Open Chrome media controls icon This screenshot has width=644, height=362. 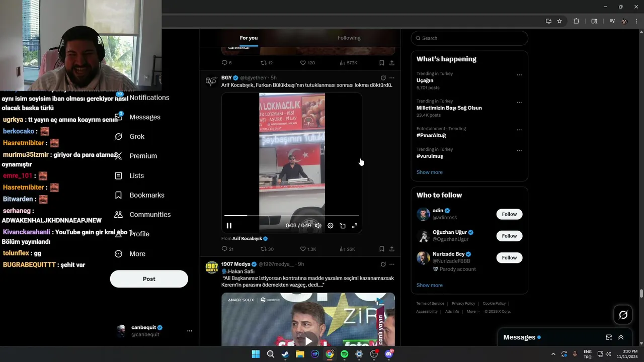click(612, 21)
